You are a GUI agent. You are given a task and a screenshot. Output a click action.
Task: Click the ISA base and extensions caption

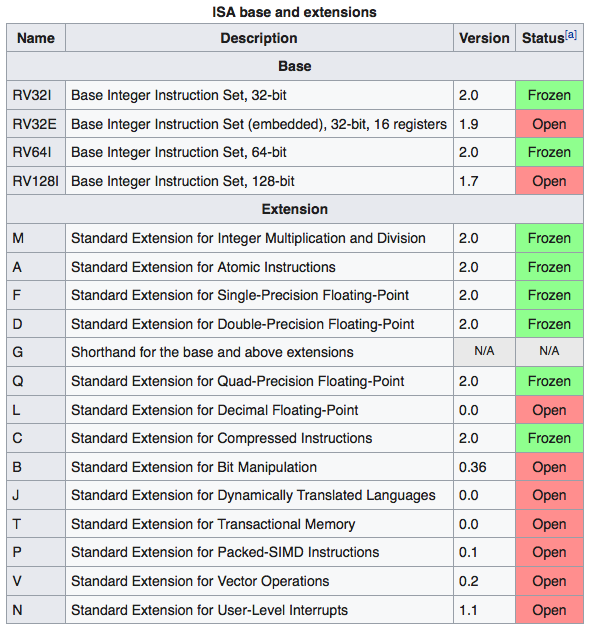coord(294,12)
